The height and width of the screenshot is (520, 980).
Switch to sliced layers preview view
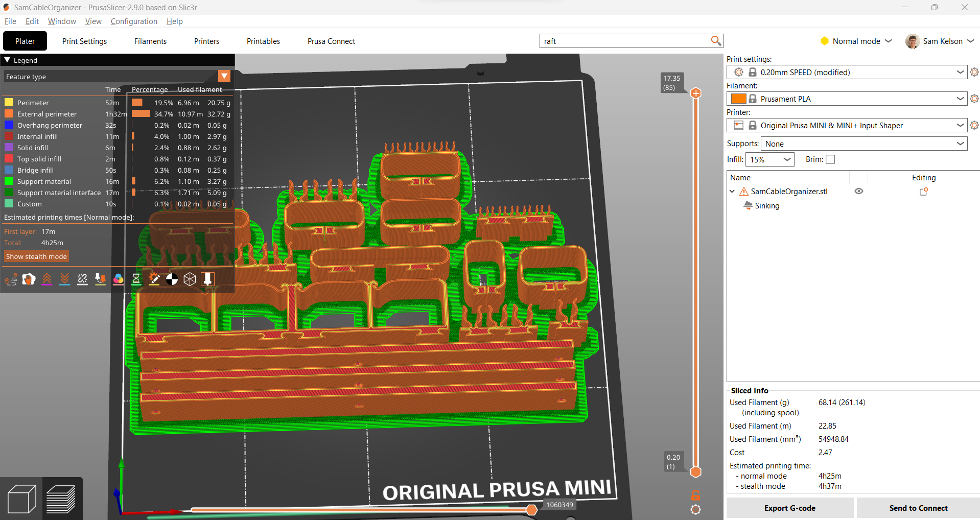(x=61, y=499)
